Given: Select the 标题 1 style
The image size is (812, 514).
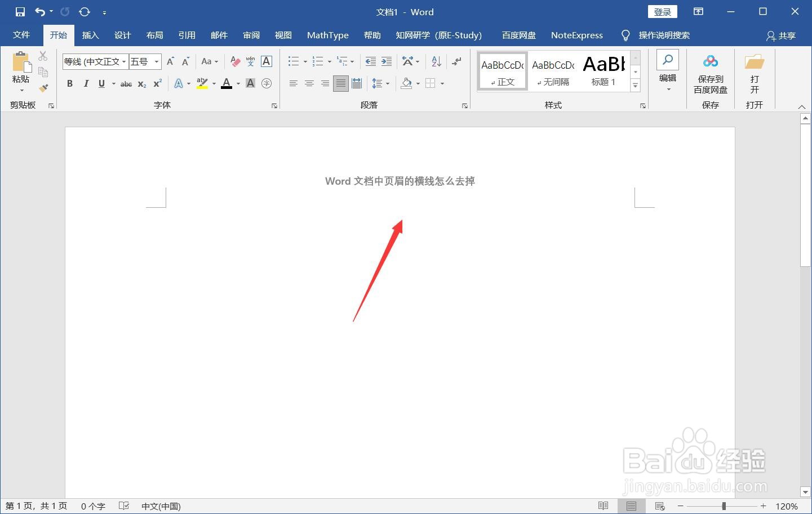Looking at the screenshot, I should point(603,70).
